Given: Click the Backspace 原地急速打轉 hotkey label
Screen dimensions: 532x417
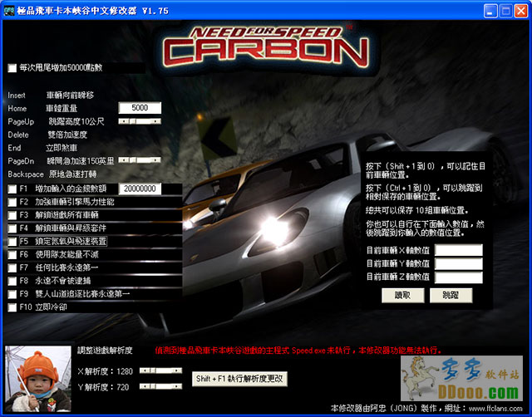Looking at the screenshot, I should (52, 174).
